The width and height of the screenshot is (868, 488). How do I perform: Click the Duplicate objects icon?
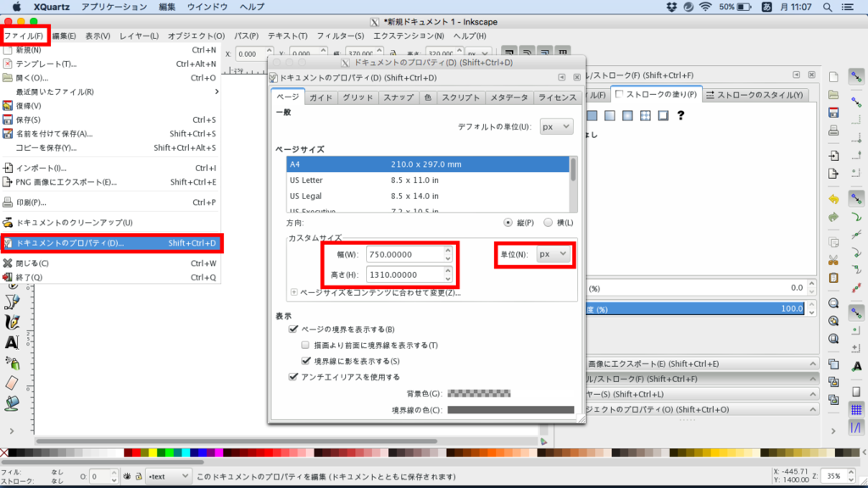(834, 364)
